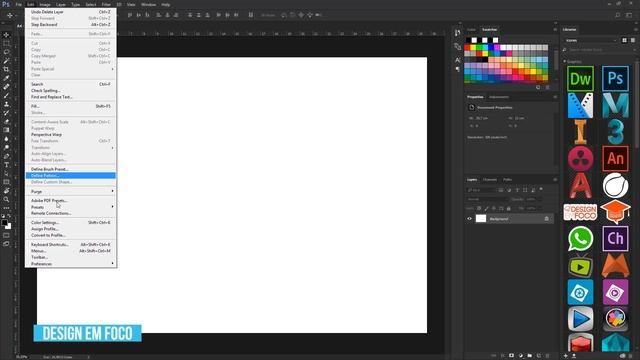
Task: Open the collapsed Character panel icon
Action: click(x=458, y=60)
